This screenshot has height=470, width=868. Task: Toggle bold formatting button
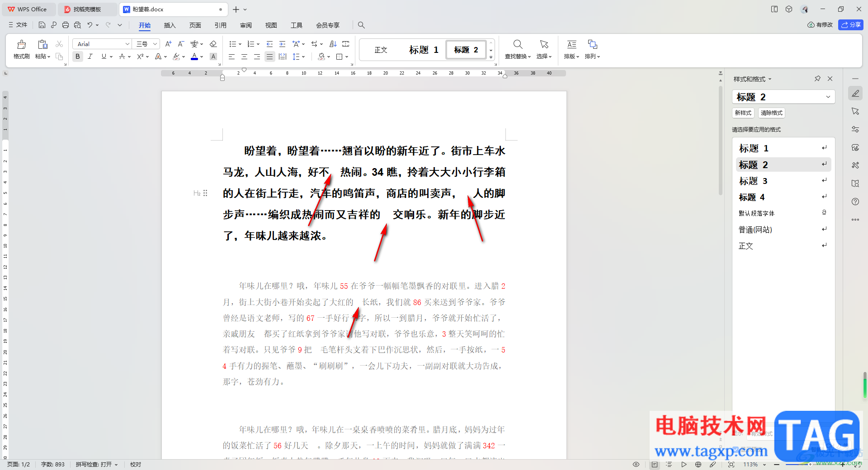(x=78, y=56)
